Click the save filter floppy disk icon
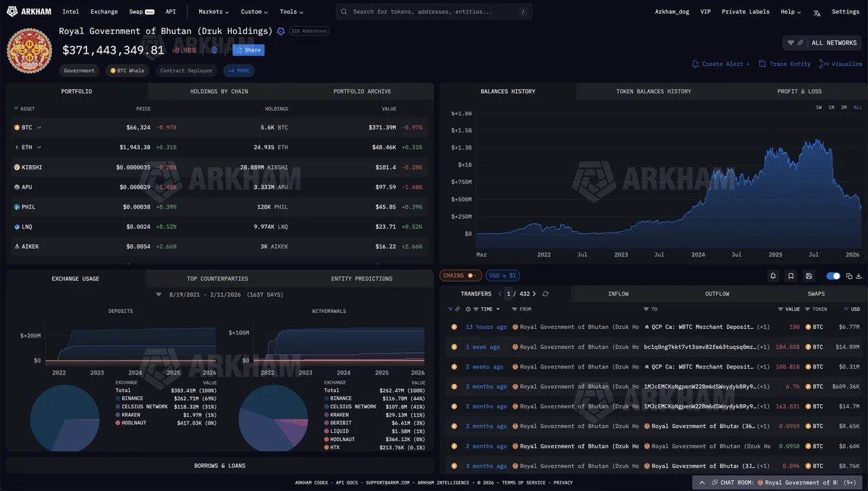 809,276
